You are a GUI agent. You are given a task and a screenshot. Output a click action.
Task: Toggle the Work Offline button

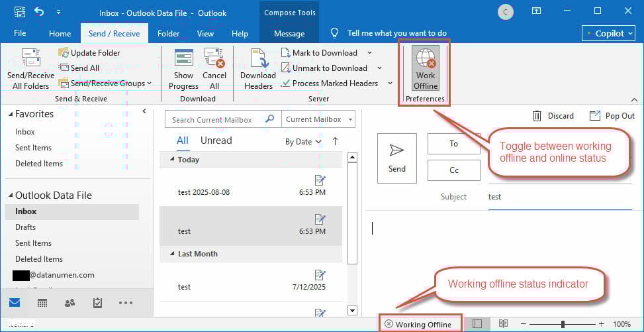click(x=426, y=68)
